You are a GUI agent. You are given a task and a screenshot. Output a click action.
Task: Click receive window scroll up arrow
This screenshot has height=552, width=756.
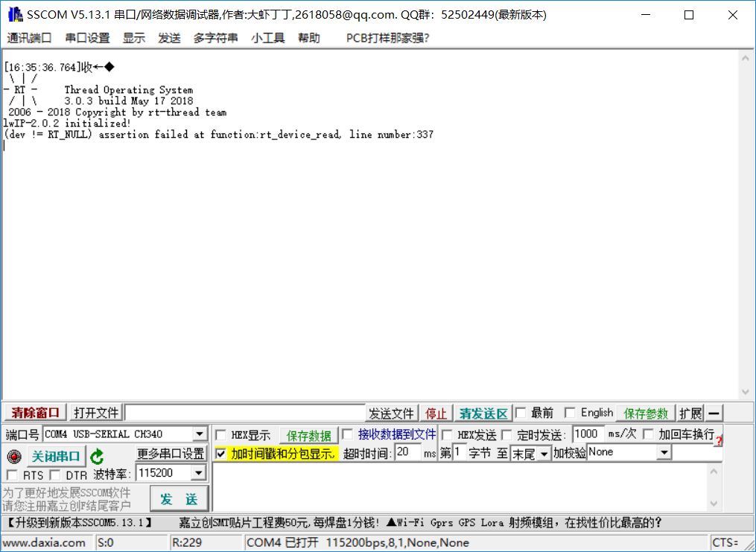coord(746,58)
